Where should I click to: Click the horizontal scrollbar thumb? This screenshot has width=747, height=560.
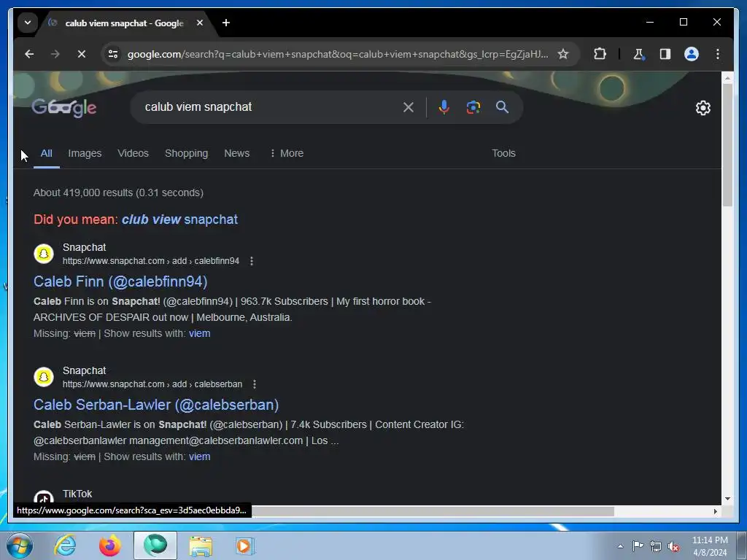432,511
